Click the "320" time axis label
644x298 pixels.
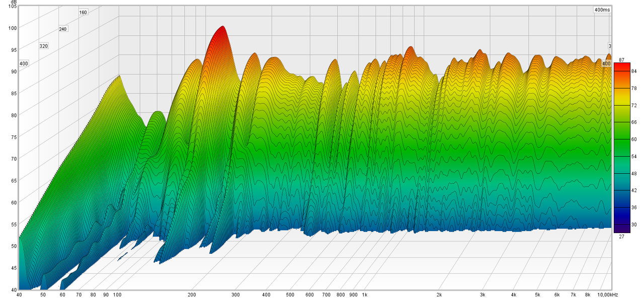tap(43, 46)
